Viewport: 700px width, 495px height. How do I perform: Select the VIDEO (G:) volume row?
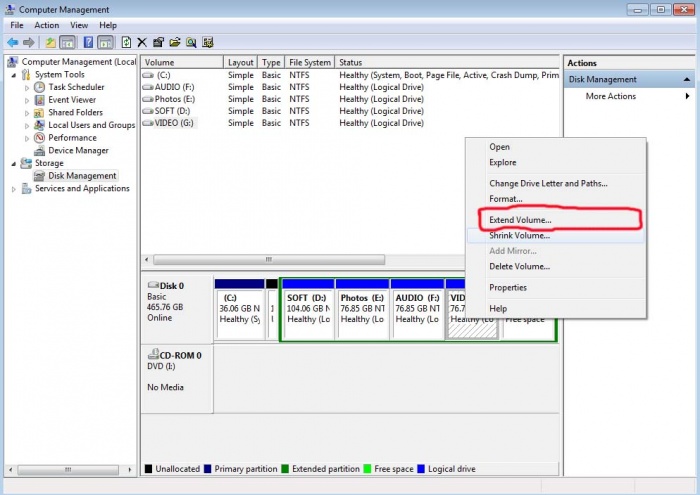(175, 123)
